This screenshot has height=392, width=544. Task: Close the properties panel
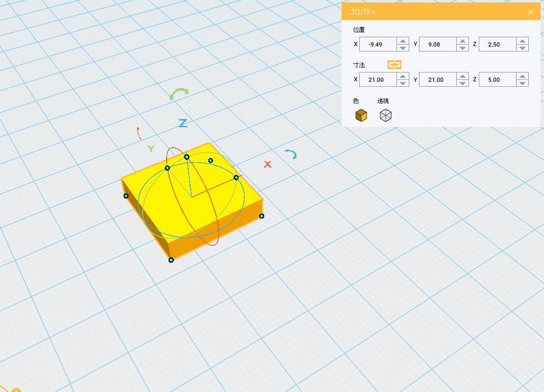(x=530, y=12)
